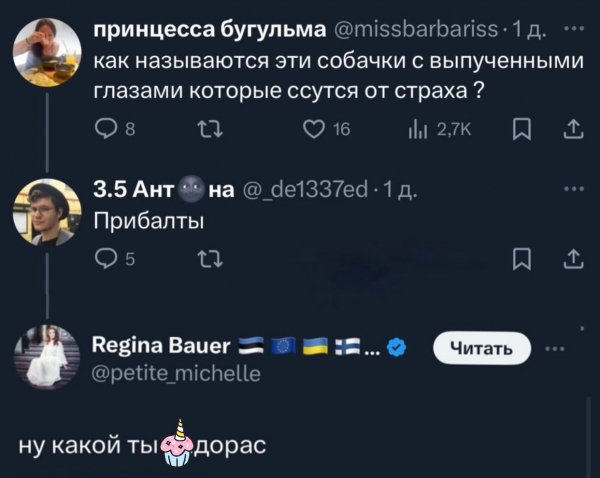This screenshot has width=600, height=478.
Task: Bookmark the Прибалты reply
Action: coord(520,263)
